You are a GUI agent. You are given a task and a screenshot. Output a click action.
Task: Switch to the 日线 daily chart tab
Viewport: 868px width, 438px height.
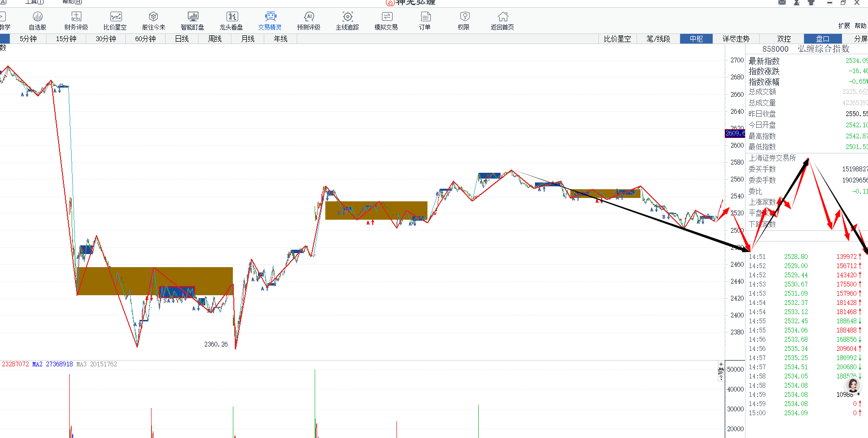pos(182,39)
